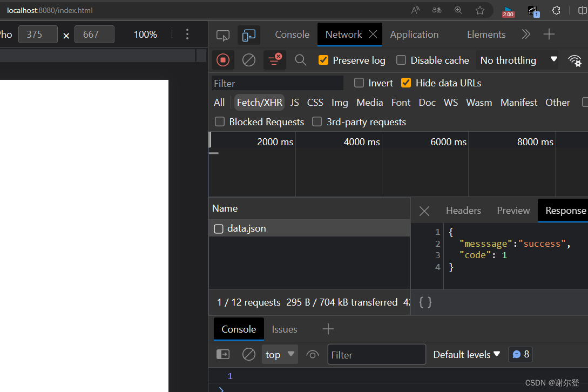Switch to the Console tab in DevTools
The image size is (588, 392).
coord(292,35)
